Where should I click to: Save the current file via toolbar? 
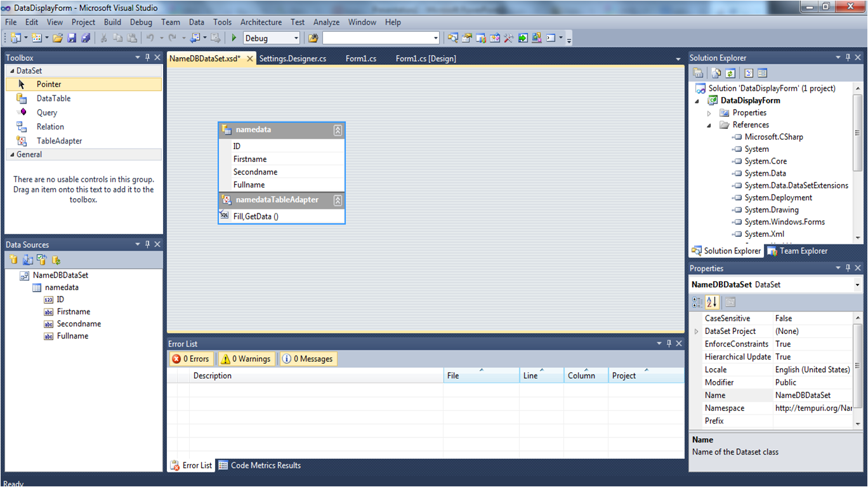point(72,38)
